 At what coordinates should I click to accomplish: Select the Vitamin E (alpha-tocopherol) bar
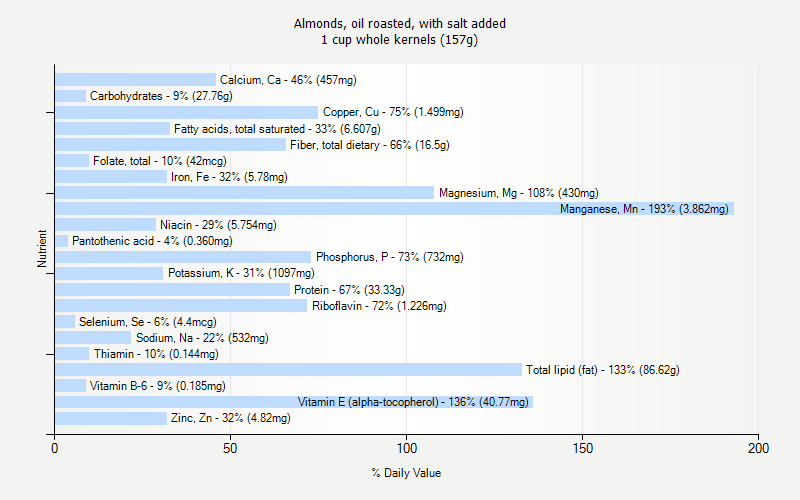294,402
